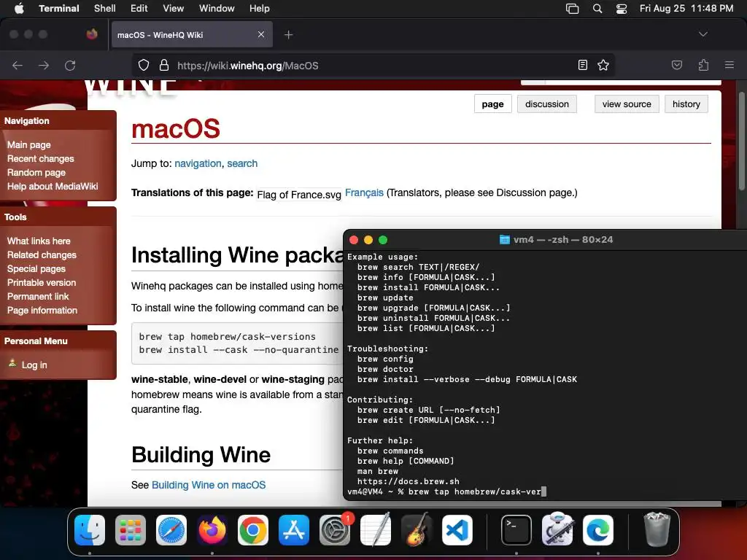Follow the navigation jump link
Image resolution: width=747 pixels, height=560 pixels.
pyautogui.click(x=198, y=163)
